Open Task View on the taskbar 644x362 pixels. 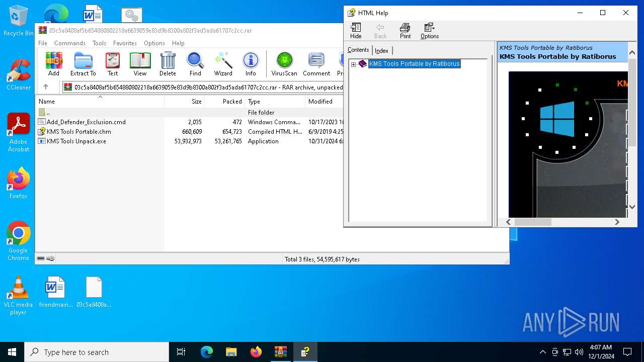(181, 352)
